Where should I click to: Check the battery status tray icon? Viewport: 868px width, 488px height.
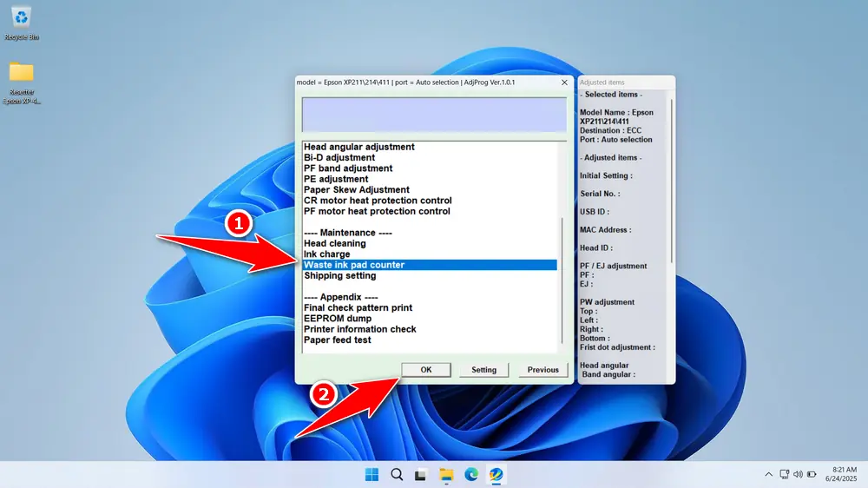pos(812,475)
